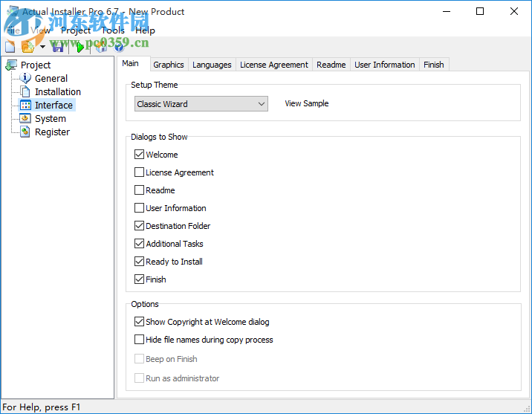532x414 pixels.
Task: Switch to the User Information tab
Action: coord(384,65)
